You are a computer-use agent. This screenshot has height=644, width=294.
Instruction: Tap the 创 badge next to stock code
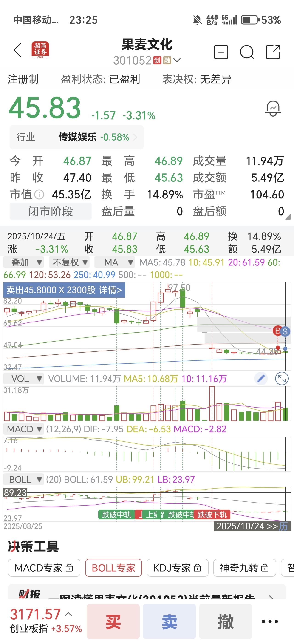tap(157, 60)
